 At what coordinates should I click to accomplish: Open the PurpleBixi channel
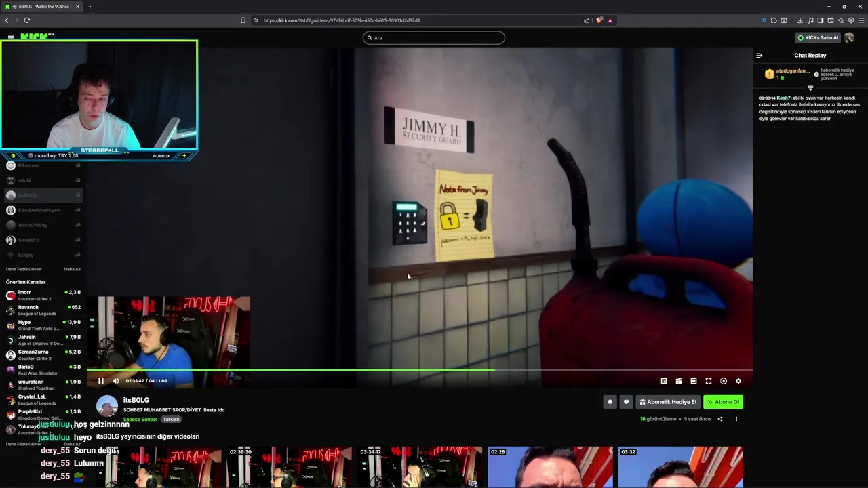click(x=43, y=415)
